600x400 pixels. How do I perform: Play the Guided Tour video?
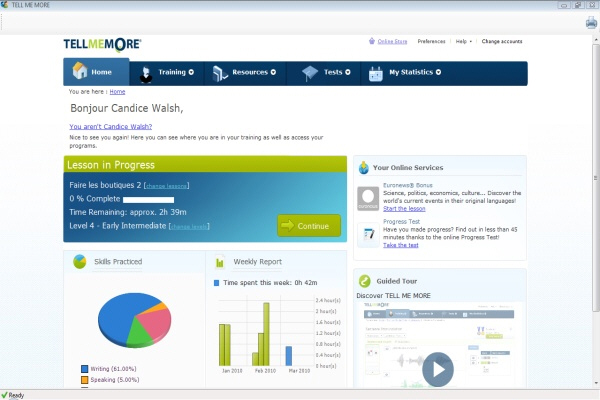(x=438, y=369)
